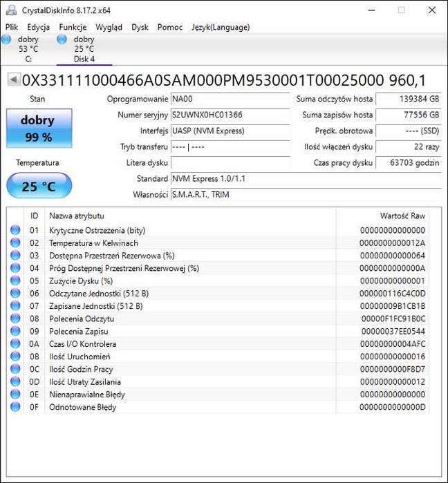
Task: Click status orb icon for drive C:
Action: pyautogui.click(x=6, y=39)
